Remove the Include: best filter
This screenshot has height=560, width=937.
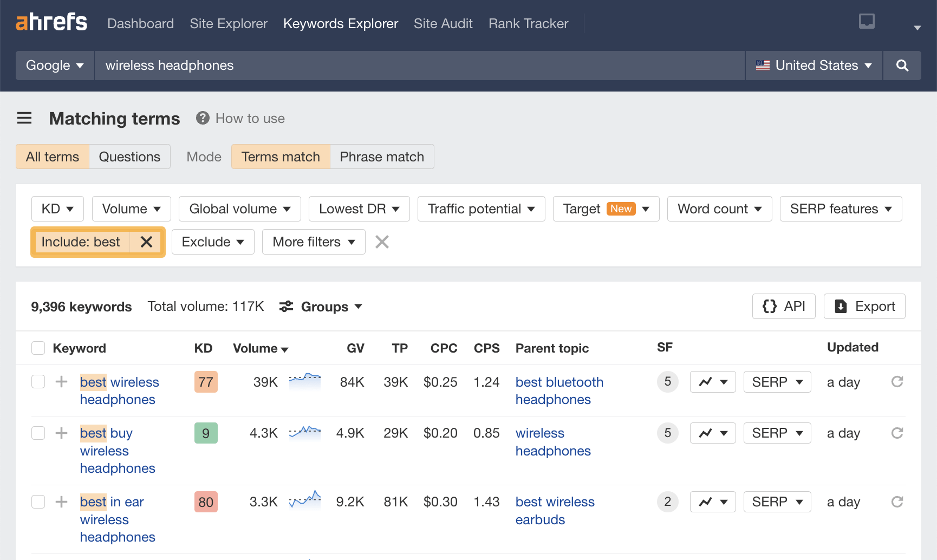(x=146, y=242)
